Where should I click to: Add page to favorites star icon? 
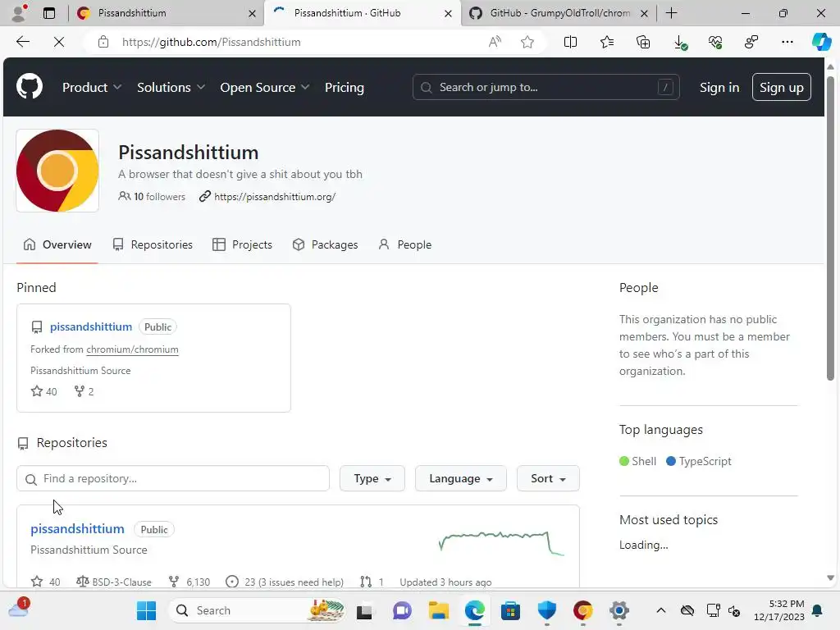[527, 42]
